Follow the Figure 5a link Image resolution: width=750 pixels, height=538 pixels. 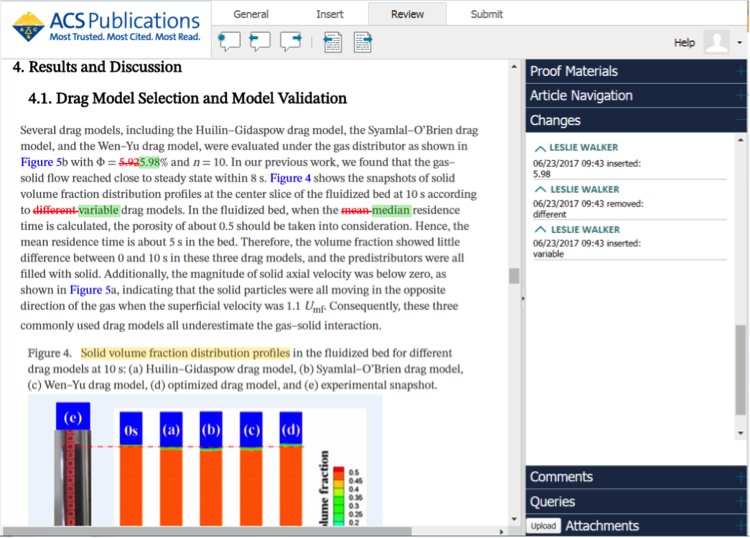tap(90, 290)
